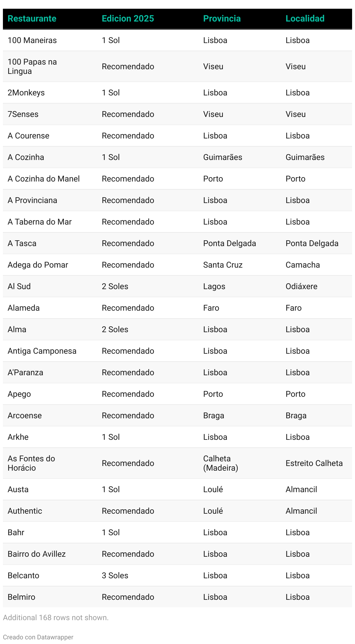
Task: Select As Fontes do Horácio restaurant
Action: (x=31, y=463)
